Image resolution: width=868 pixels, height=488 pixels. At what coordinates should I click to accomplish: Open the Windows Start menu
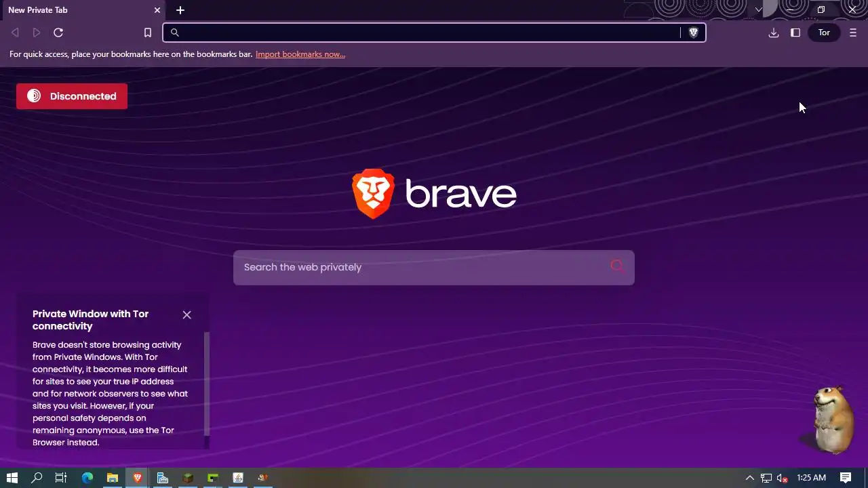pos(12,478)
